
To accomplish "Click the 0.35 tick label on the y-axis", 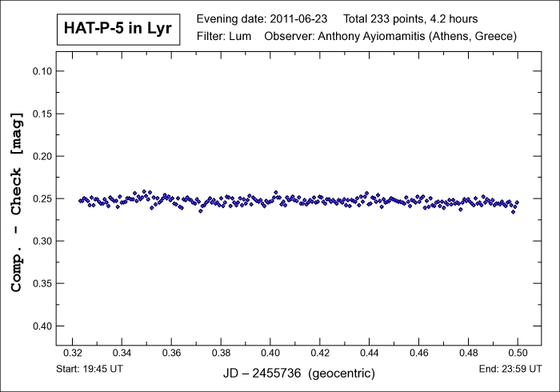I will 41,283.
